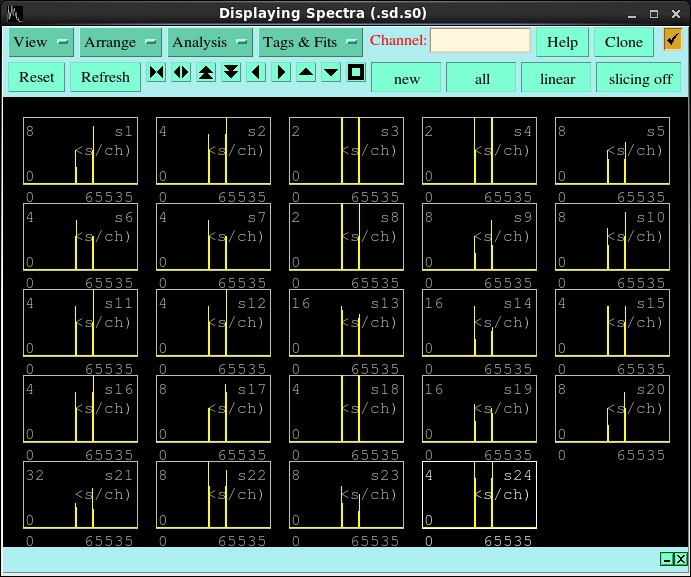Viewport: 691px width, 577px height.
Task: Toggle the 'all' button
Action: [482, 78]
